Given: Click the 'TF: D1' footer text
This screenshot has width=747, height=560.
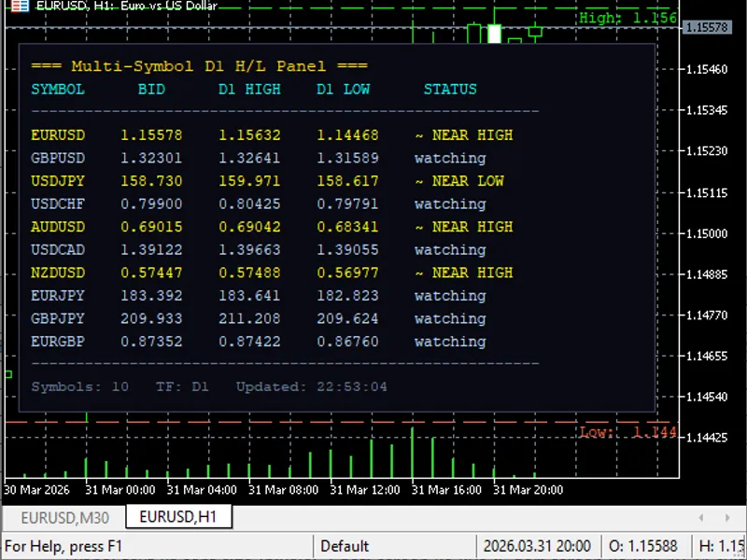Looking at the screenshot, I should (x=182, y=386).
